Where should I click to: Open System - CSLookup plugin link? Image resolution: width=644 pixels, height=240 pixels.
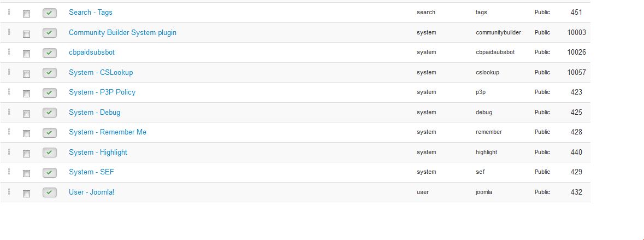[x=101, y=72]
